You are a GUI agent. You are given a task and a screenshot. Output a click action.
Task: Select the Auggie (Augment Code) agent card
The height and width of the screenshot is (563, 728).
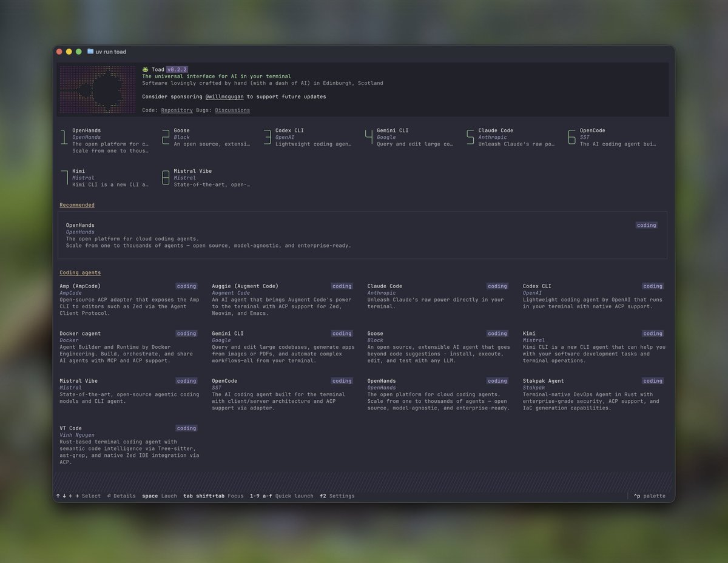(283, 300)
